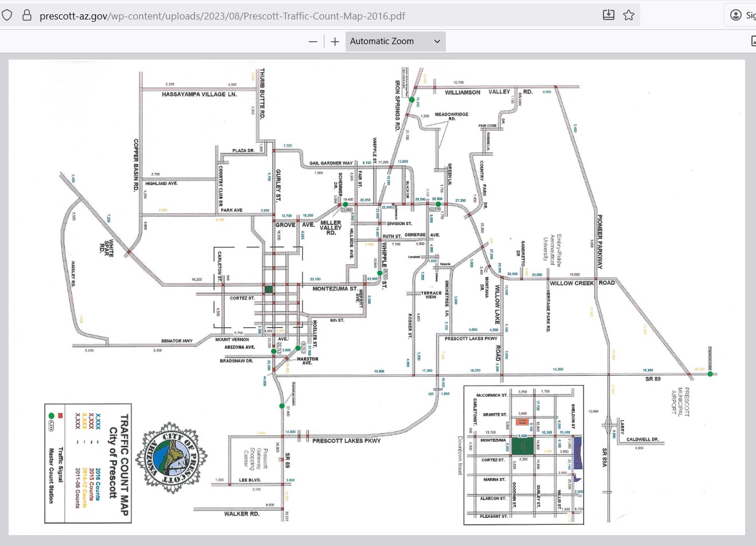Click the chevron arrow beside Automatic Zoom
The image size is (756, 546).
coord(437,41)
